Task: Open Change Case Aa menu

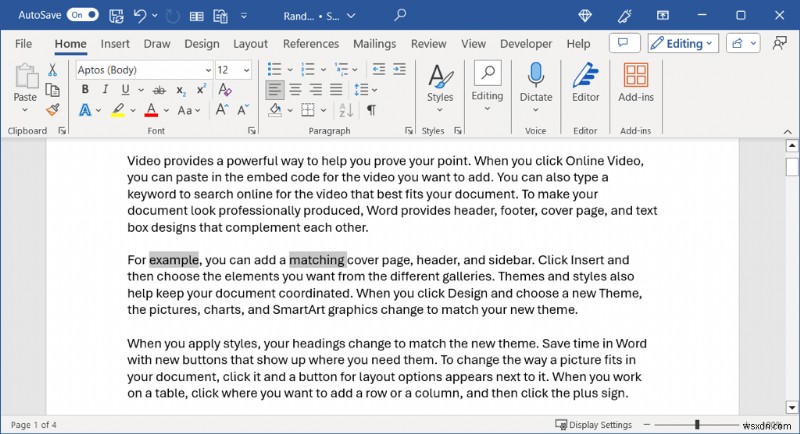Action: (x=188, y=110)
